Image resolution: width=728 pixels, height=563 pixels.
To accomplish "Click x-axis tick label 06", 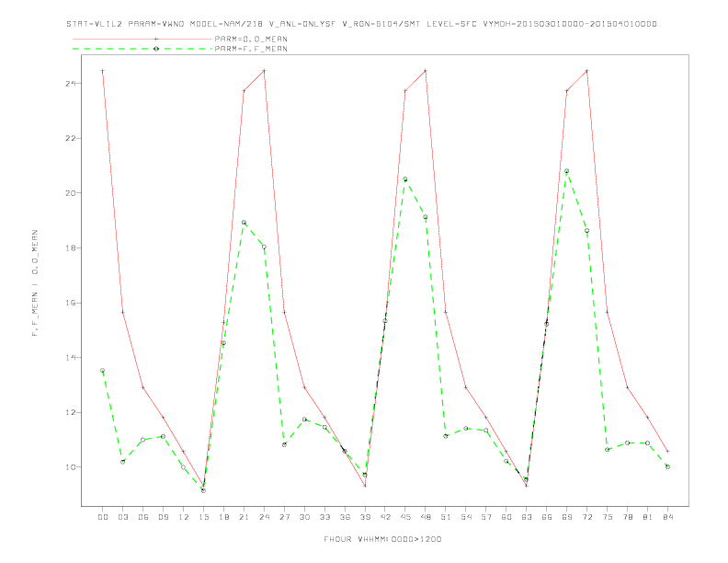I will [143, 517].
